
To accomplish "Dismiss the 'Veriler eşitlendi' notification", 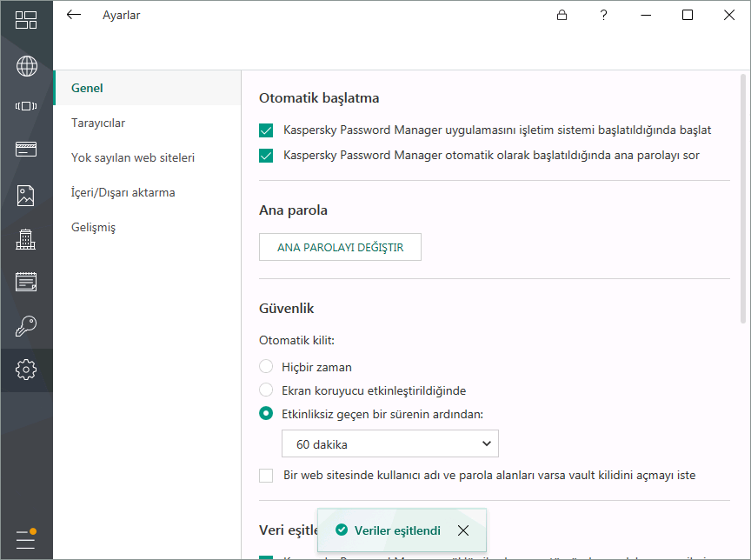I will (463, 530).
